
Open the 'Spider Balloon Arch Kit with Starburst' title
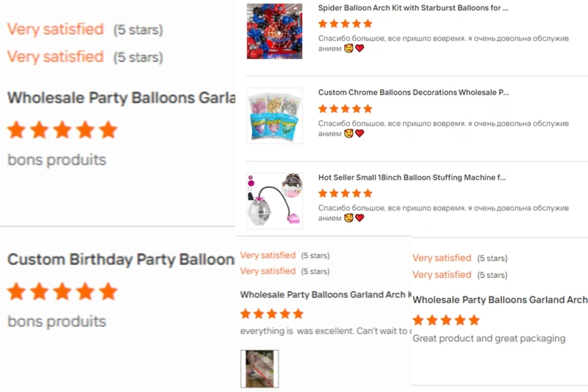413,8
